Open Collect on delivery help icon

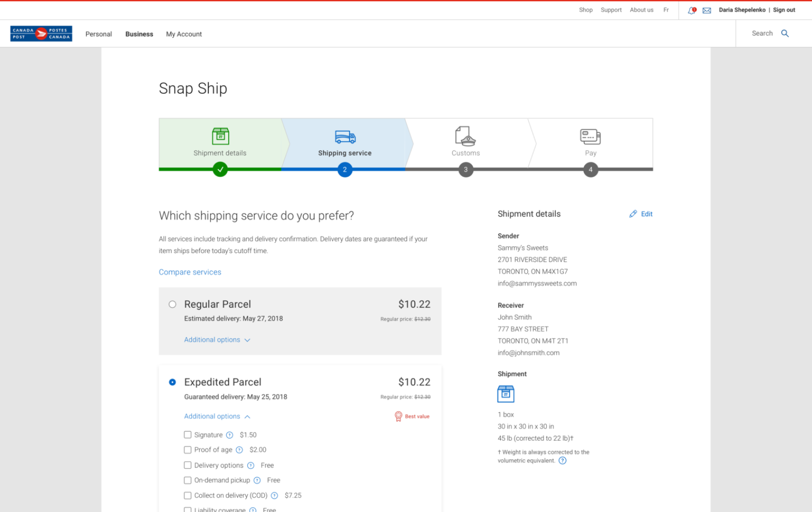tap(274, 496)
